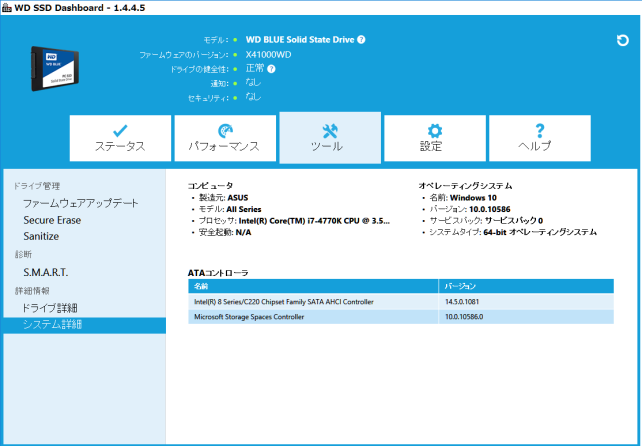Open S.M.A.R.T. diagnostics entry
The height and width of the screenshot is (446, 642).
point(46,272)
